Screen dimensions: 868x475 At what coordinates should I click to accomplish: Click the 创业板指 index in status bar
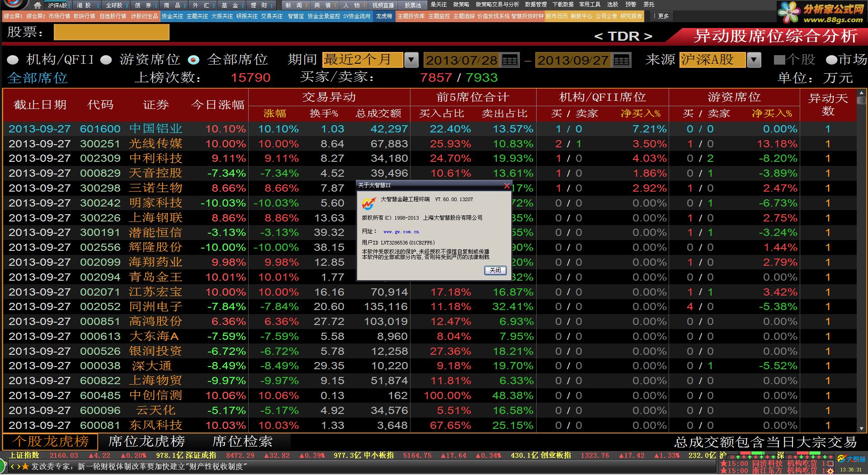tap(556, 456)
